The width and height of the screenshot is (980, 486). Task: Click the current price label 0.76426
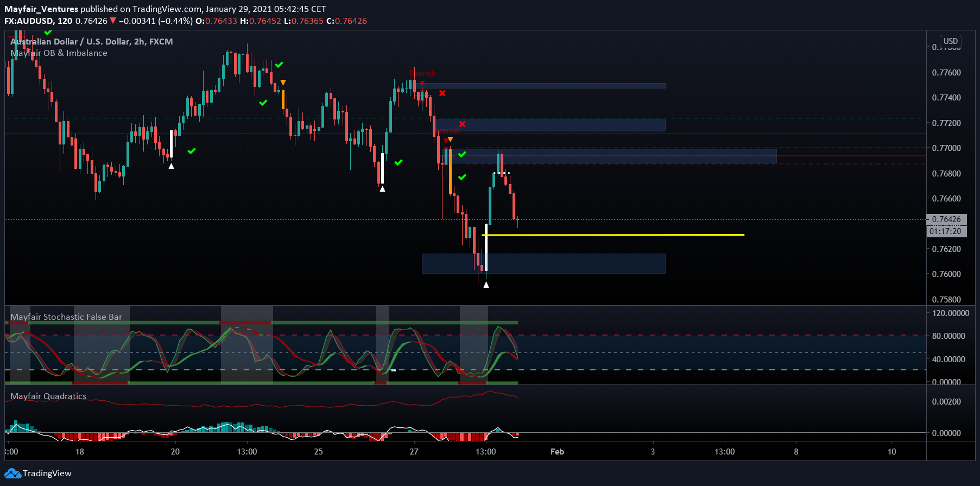click(946, 219)
